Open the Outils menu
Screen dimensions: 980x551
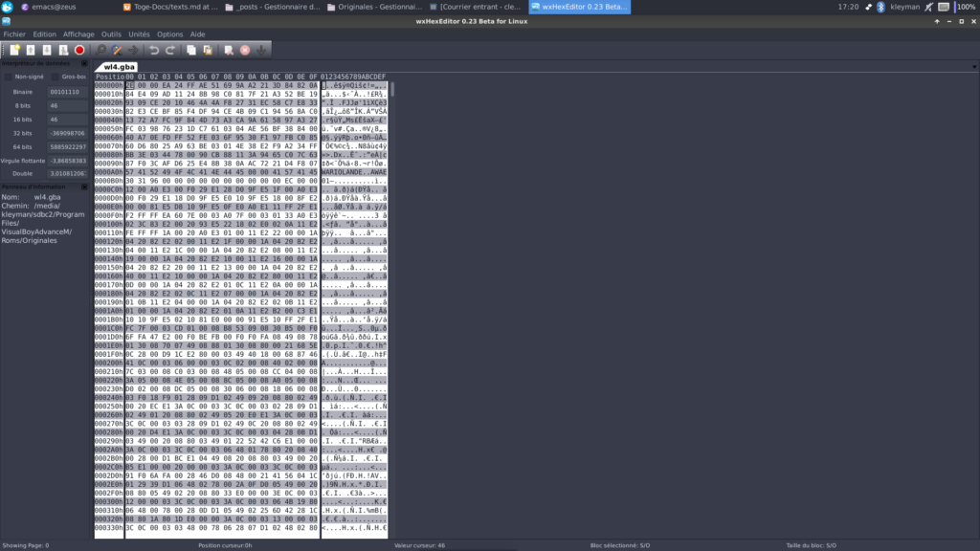coord(111,34)
